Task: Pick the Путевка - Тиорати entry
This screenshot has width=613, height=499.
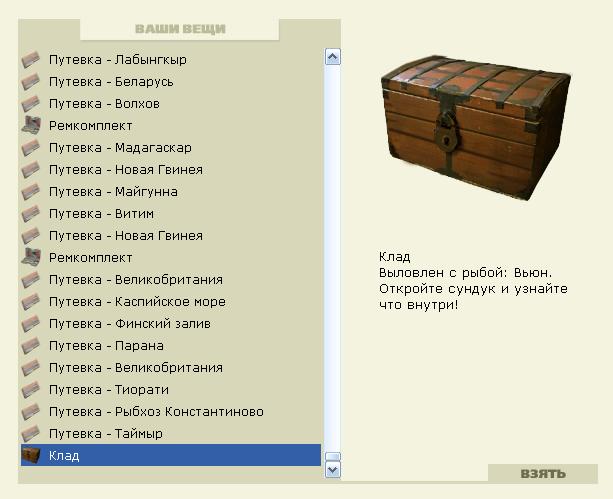Action: pyautogui.click(x=171, y=390)
